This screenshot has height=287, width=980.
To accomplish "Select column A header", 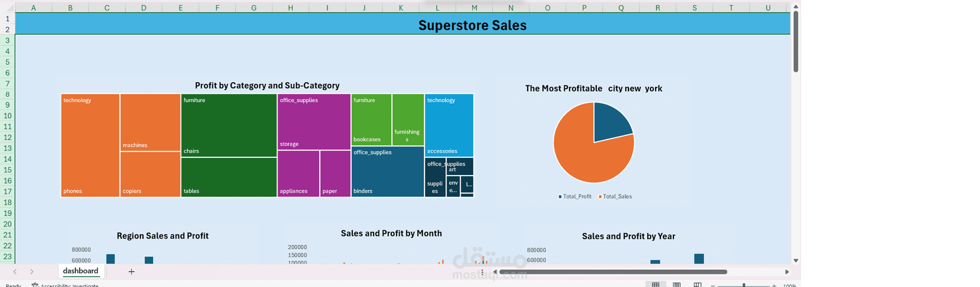I will click(33, 8).
